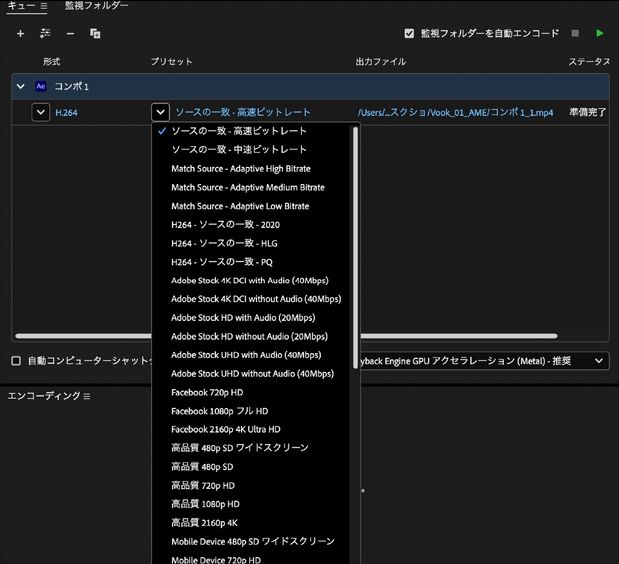Choose Facebook 2160p 4K Ultra HD preset

pos(252,429)
